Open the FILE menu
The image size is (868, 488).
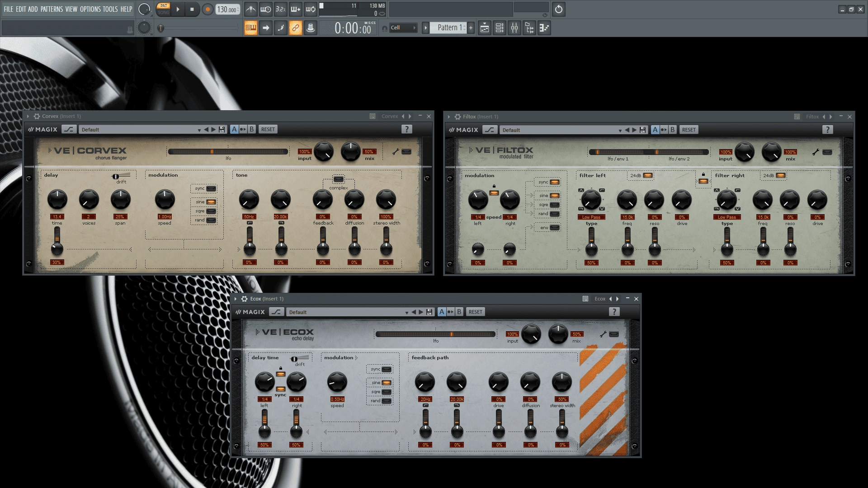[x=9, y=9]
